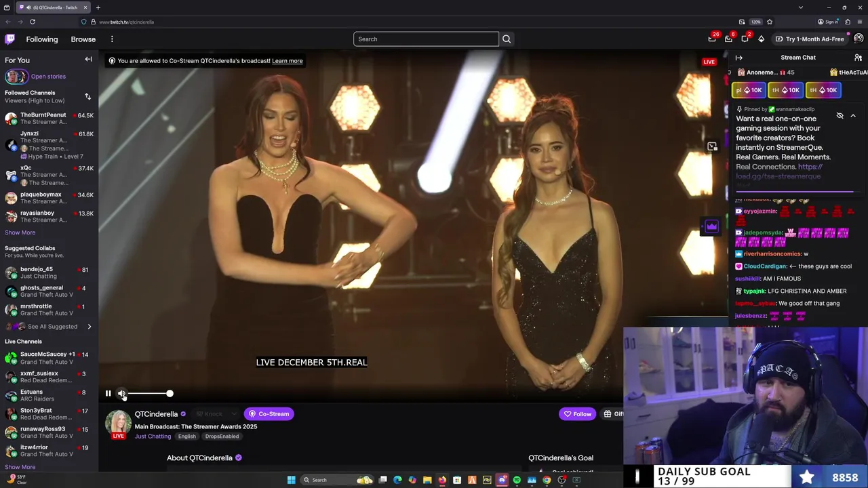The image size is (868, 488).
Task: Open runawayRoss93 live channel
Action: pyautogui.click(x=49, y=432)
